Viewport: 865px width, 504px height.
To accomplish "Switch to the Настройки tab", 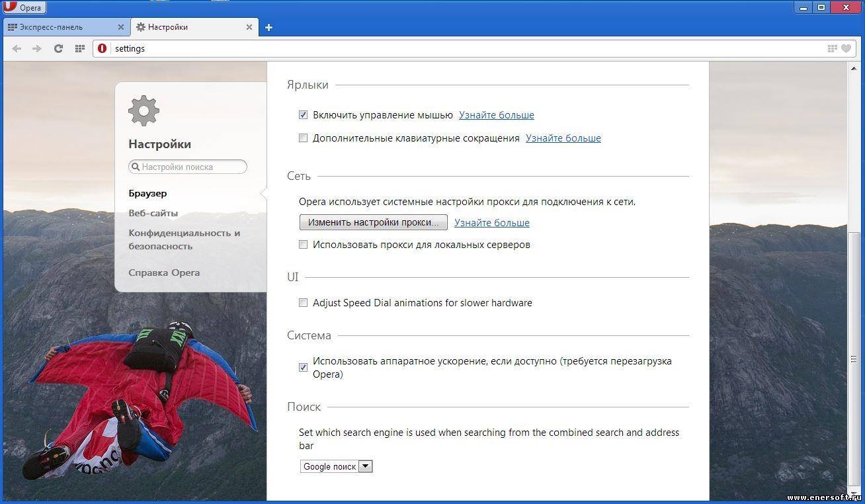I will (x=194, y=27).
